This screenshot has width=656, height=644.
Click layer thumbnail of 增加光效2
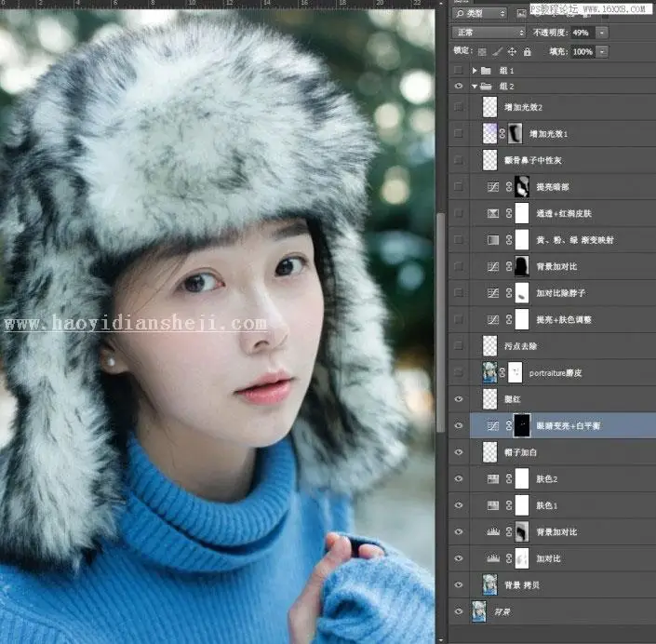pyautogui.click(x=489, y=107)
